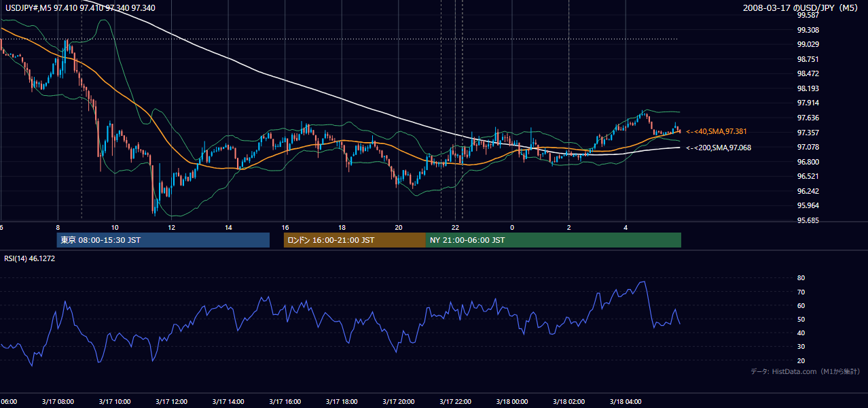Viewport: 868px width, 408px height.
Task: Click price axis value 96.242
Action: 808,191
